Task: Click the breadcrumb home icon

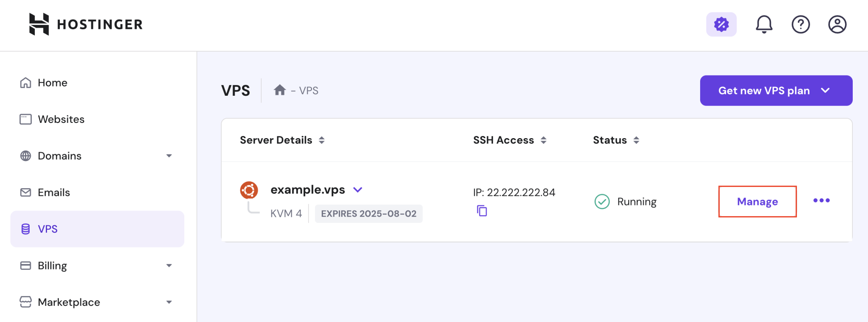Action: [280, 90]
